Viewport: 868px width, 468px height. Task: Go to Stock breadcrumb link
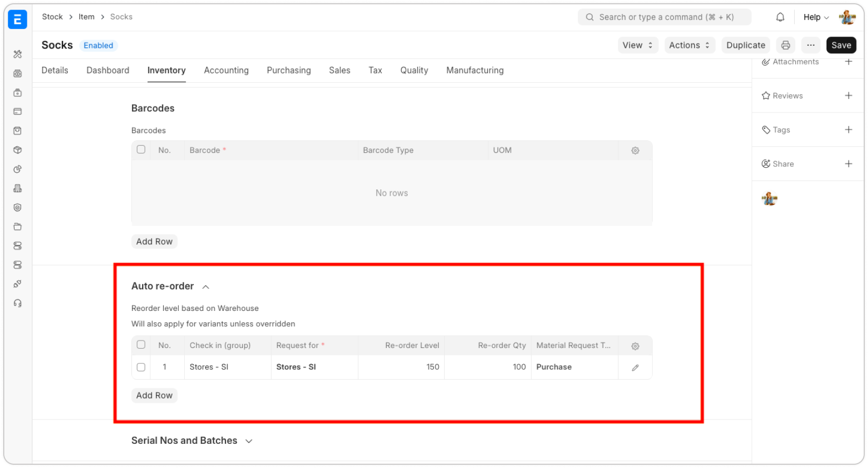pos(52,17)
